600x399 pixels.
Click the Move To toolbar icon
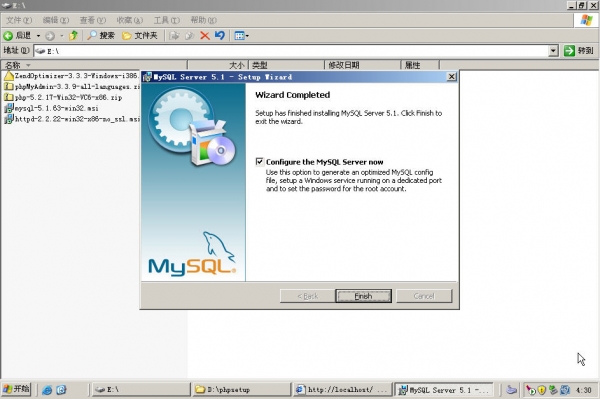[x=174, y=36]
